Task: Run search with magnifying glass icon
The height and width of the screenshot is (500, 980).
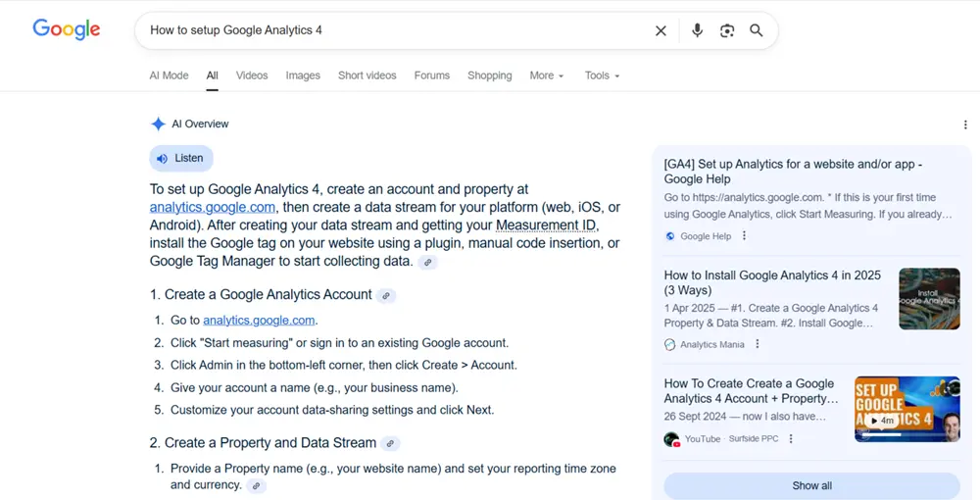Action: [757, 30]
